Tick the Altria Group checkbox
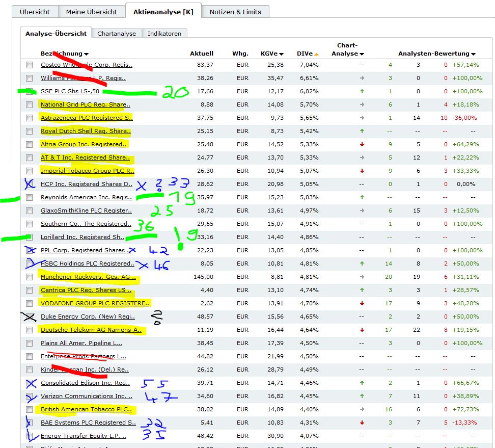This screenshot has height=448, width=495. [x=30, y=144]
